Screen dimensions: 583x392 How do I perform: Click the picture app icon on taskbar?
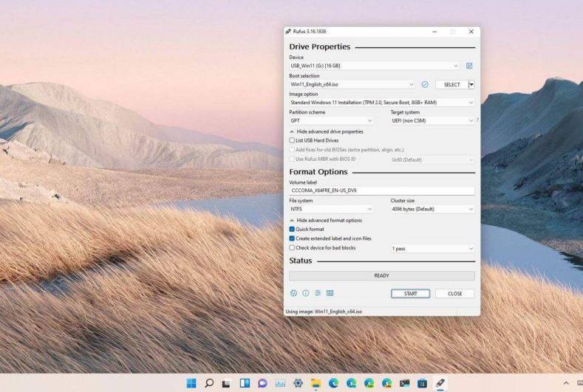pos(280,383)
